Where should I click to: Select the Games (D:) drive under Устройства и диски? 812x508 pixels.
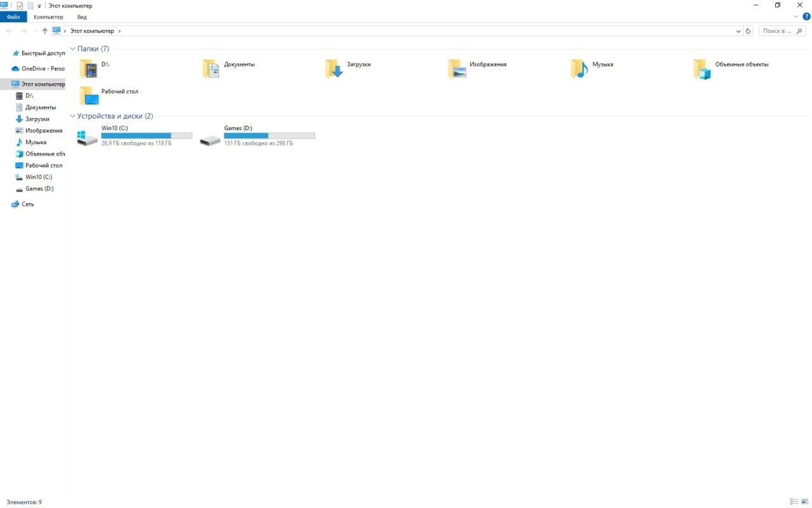tap(257, 135)
